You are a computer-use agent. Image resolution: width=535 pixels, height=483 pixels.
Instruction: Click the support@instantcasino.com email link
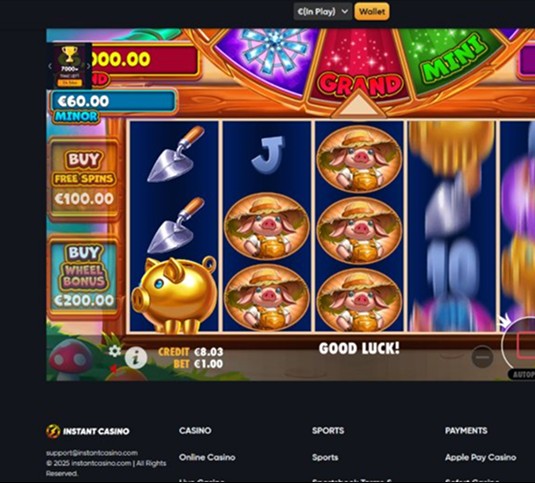point(92,453)
